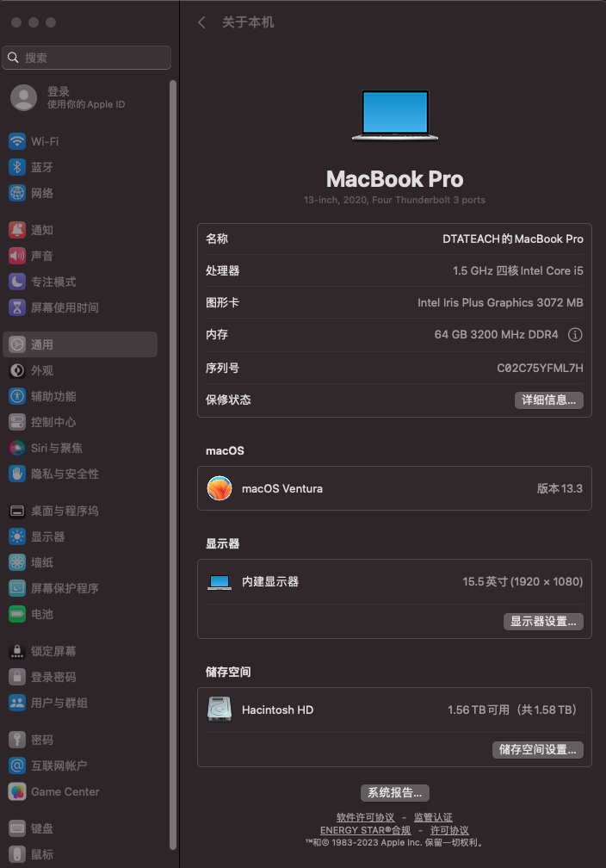Open ENERGY STAR®合规 link
This screenshot has height=868, width=606.
click(x=365, y=830)
